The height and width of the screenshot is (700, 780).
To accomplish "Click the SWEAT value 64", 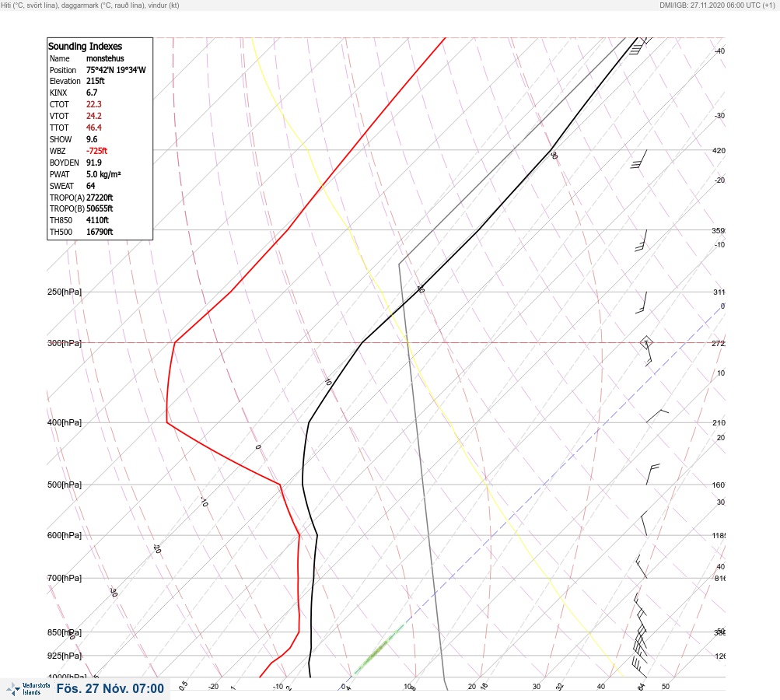I will (x=90, y=186).
